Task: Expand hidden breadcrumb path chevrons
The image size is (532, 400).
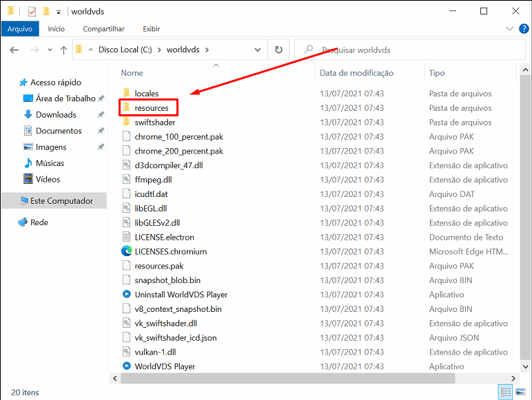Action: 91,50
